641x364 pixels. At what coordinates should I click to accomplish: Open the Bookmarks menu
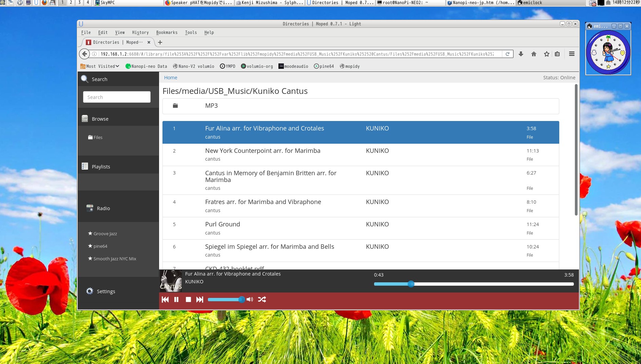pyautogui.click(x=167, y=33)
